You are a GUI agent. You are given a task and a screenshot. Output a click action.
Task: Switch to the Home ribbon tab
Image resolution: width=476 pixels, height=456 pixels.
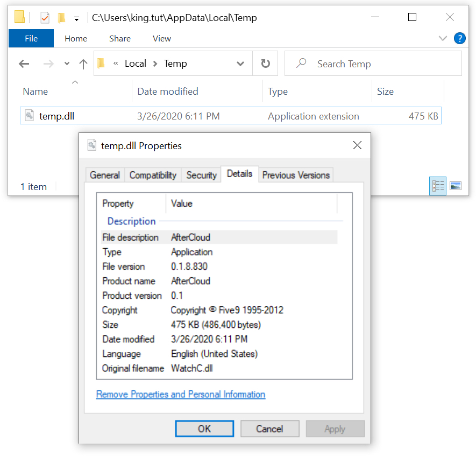[x=76, y=39]
